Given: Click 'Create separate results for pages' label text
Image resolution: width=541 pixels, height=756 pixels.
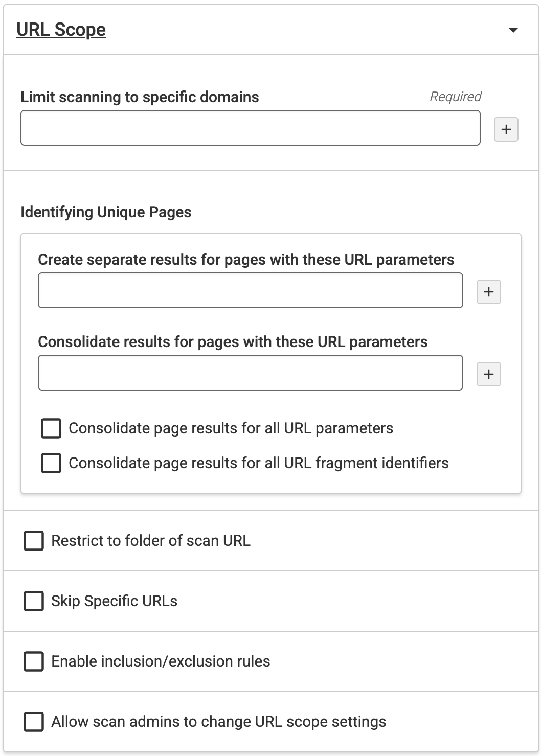Looking at the screenshot, I should [246, 260].
